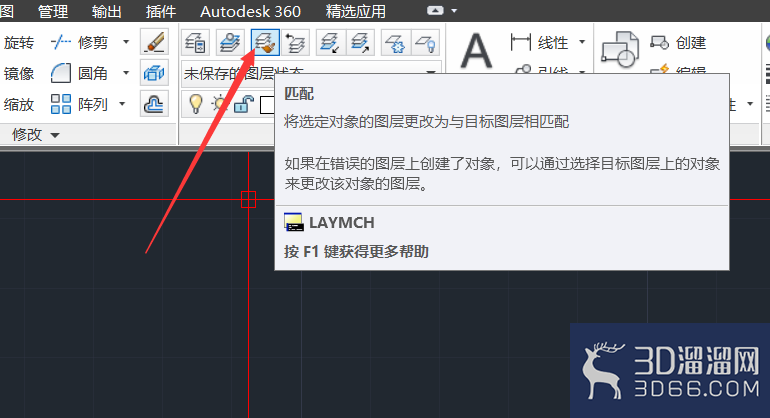
Task: Click the 旋转 (Rotate) button
Action: click(x=19, y=43)
